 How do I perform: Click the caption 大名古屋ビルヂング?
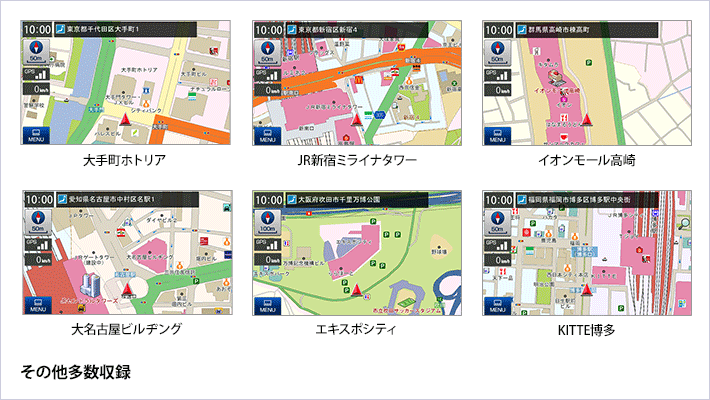[x=126, y=329]
